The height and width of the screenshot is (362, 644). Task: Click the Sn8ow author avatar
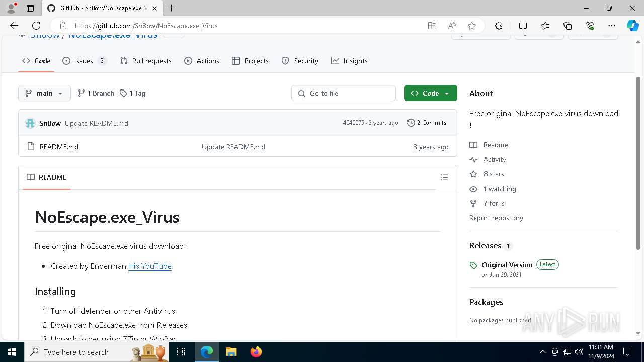coord(30,123)
